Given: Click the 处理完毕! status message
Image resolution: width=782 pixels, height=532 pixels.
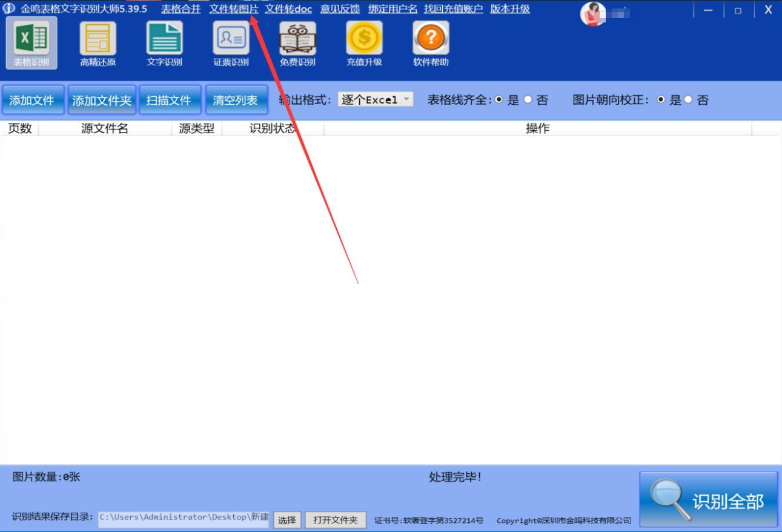Looking at the screenshot, I should (456, 477).
